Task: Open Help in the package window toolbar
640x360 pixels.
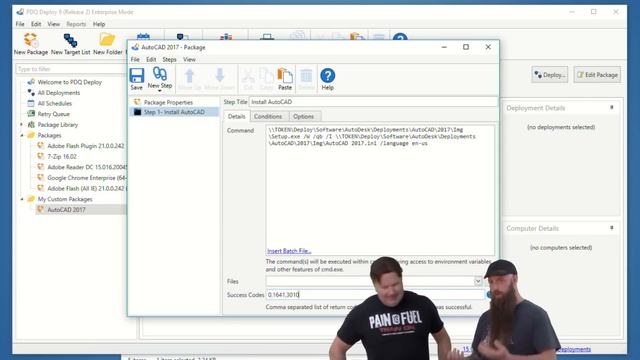Action: pos(327,79)
